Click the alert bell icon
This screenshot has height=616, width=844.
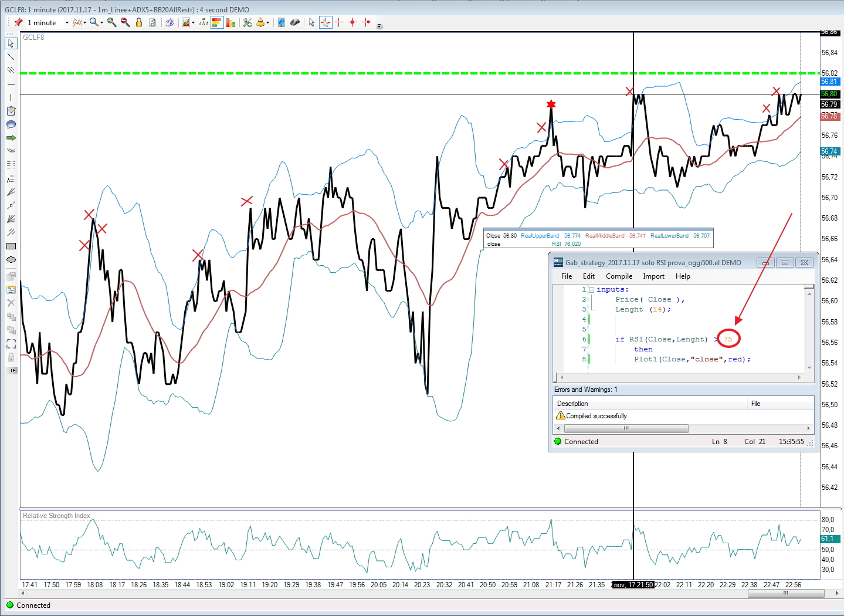[x=260, y=22]
